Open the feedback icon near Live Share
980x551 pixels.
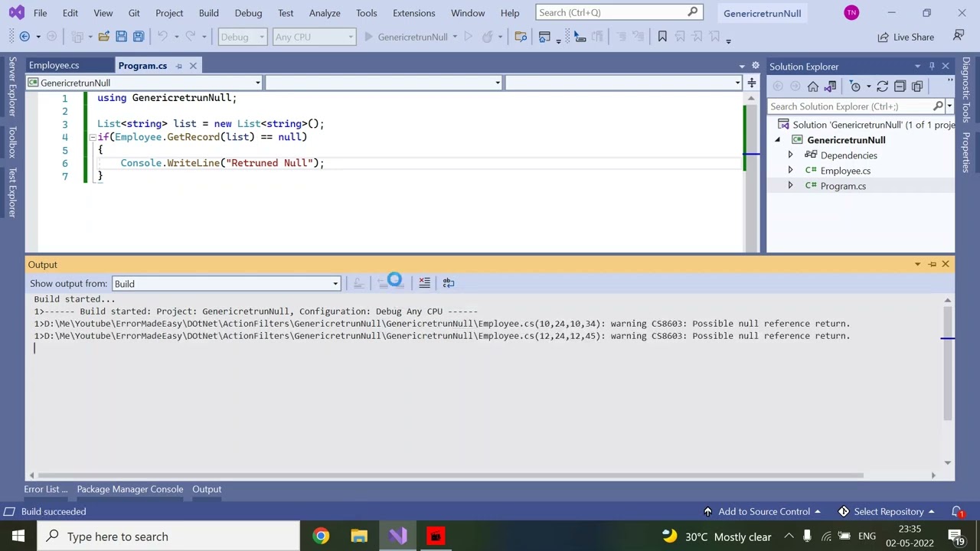click(959, 36)
